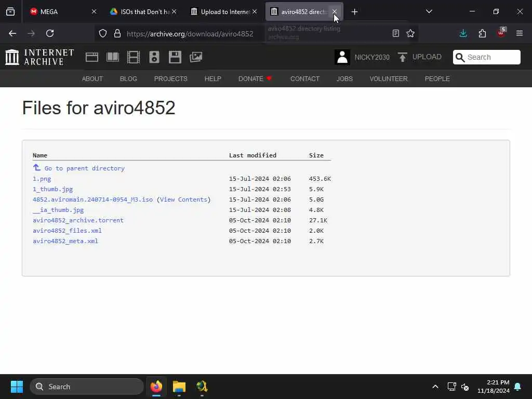Download 4852.aviromain.240714-0954_M3.iso
Image resolution: width=532 pixels, height=399 pixels.
(92, 199)
